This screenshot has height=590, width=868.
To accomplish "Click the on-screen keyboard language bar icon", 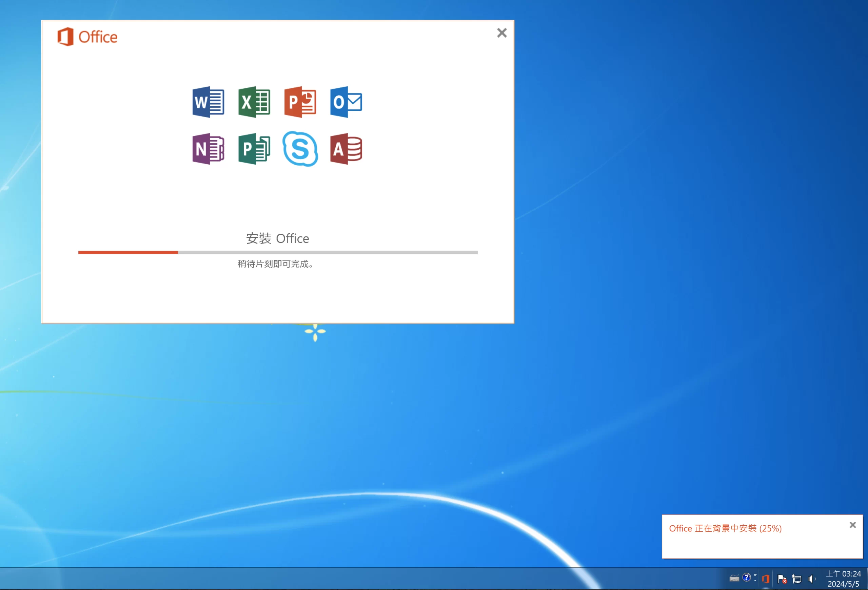I will pyautogui.click(x=734, y=578).
